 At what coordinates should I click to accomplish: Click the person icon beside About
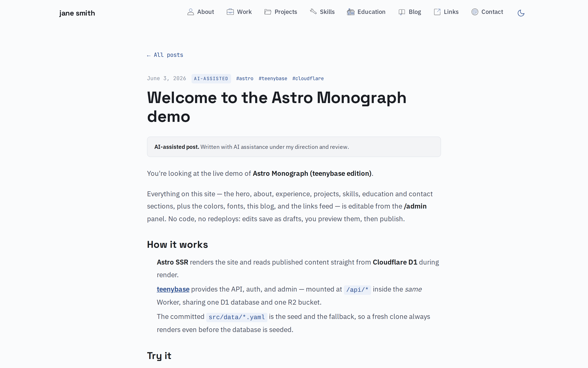pos(190,12)
